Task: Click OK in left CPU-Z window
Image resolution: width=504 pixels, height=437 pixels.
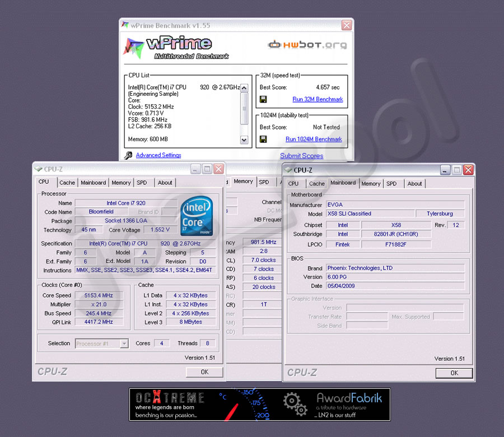Action: pyautogui.click(x=204, y=372)
